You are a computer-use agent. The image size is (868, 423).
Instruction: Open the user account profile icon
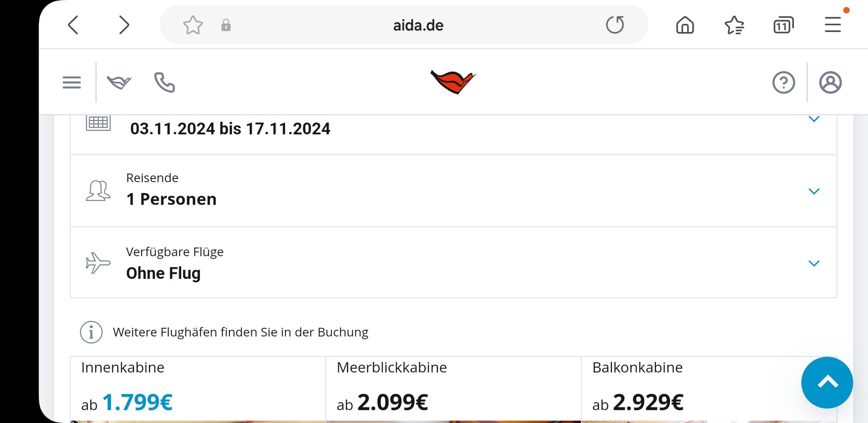pyautogui.click(x=830, y=83)
